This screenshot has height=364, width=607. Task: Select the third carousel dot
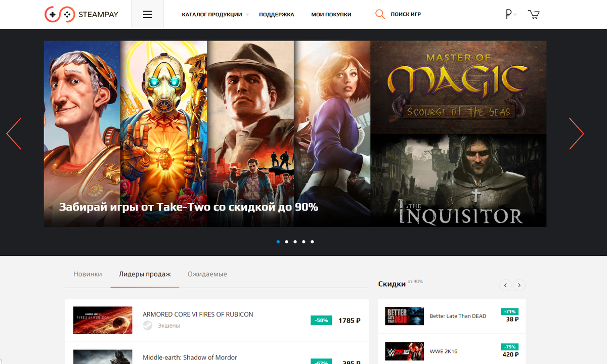(x=295, y=242)
